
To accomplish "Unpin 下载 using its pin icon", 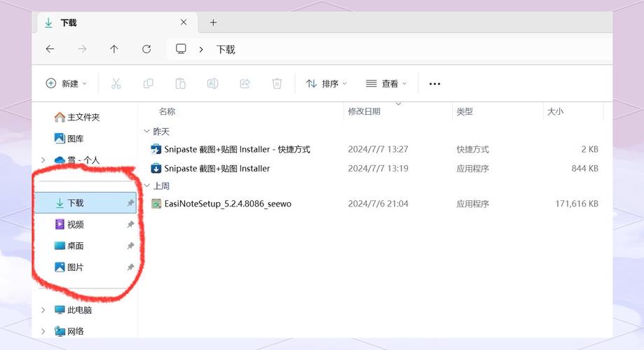I will [130, 203].
